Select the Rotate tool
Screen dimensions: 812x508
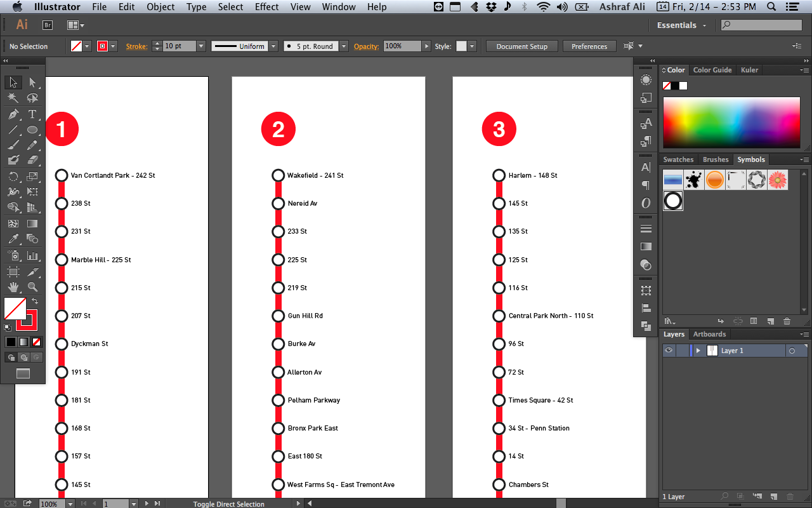(x=13, y=177)
